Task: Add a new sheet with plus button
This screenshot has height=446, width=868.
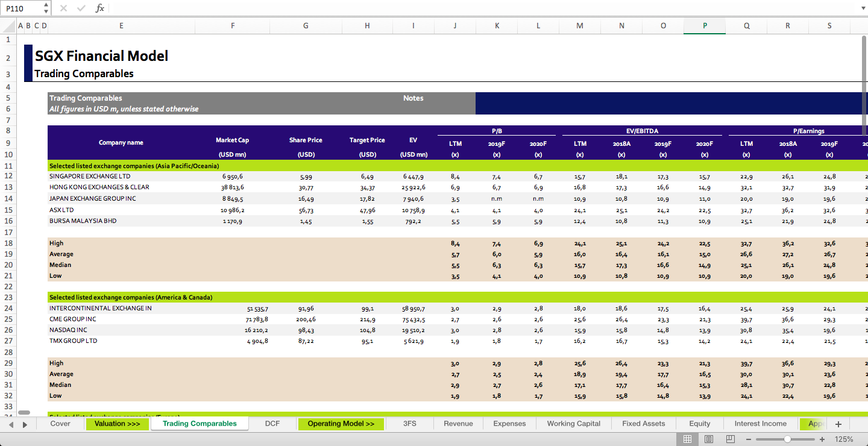Action: [x=838, y=424]
